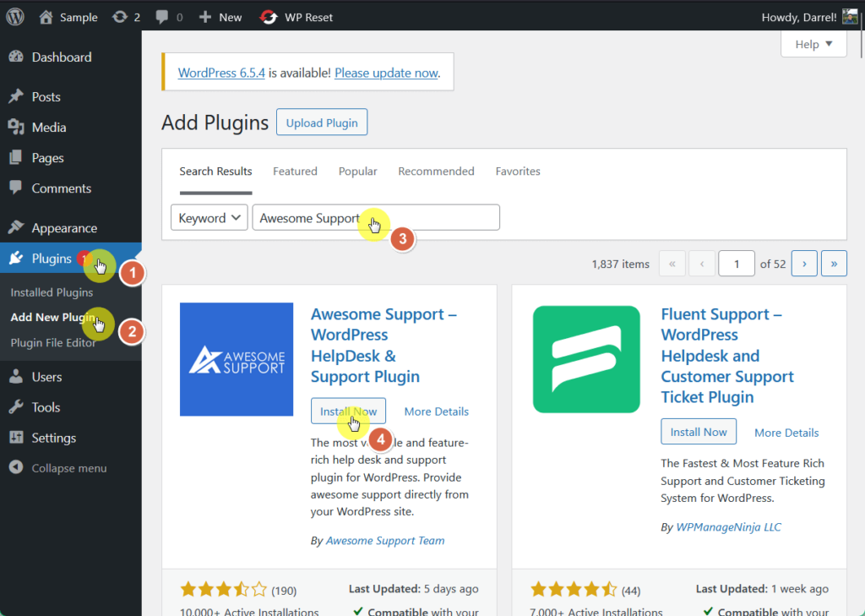
Task: Switch to the Popular tab
Action: click(x=357, y=171)
